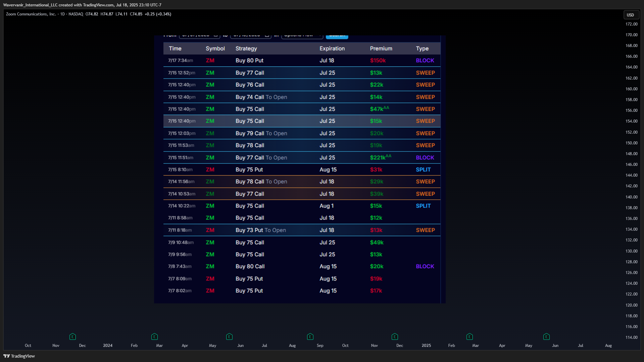Click the Buy 73 Put To Open entry
Image resolution: width=644 pixels, height=362 pixels.
pyautogui.click(x=260, y=230)
